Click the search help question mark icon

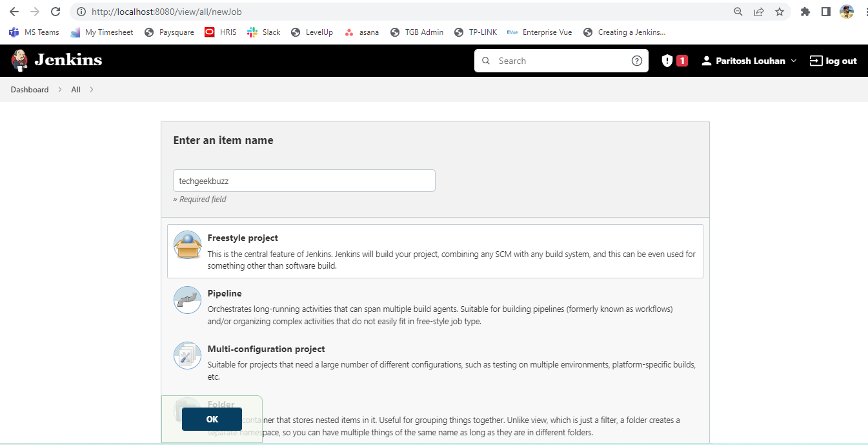[636, 61]
